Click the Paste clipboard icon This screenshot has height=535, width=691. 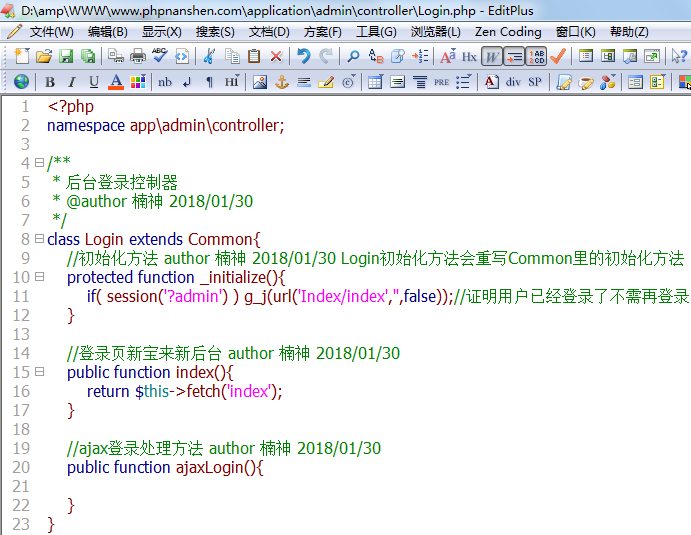[254, 56]
